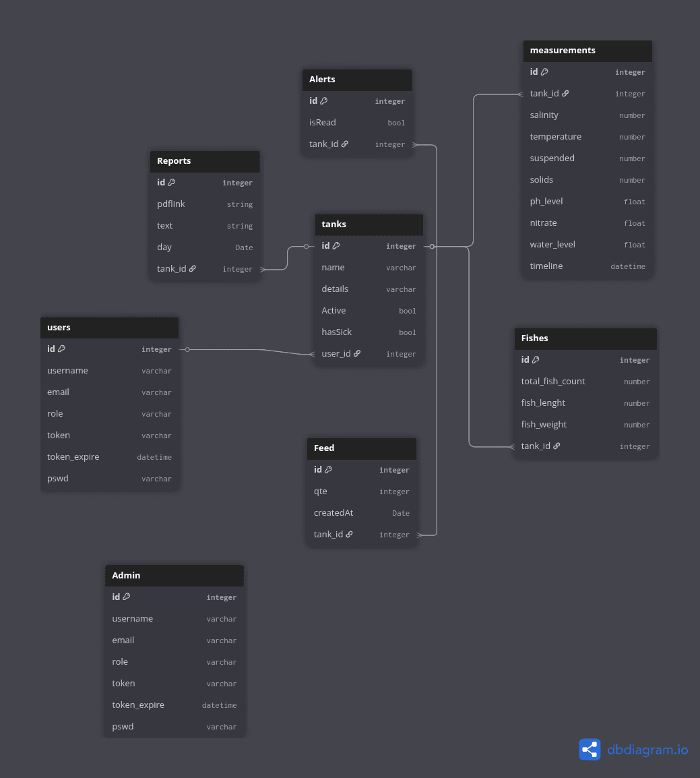
Task: Select the Feed table header
Action: pyautogui.click(x=361, y=448)
